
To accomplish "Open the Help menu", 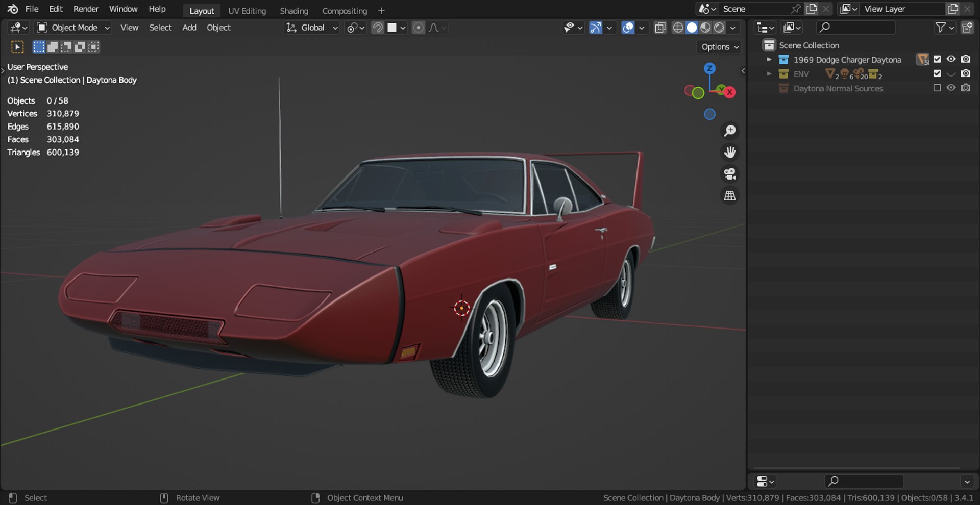I will tap(157, 9).
